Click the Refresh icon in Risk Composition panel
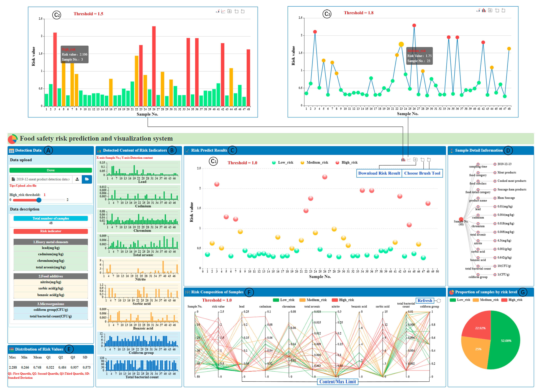This screenshot has height=392, width=541. [438, 301]
